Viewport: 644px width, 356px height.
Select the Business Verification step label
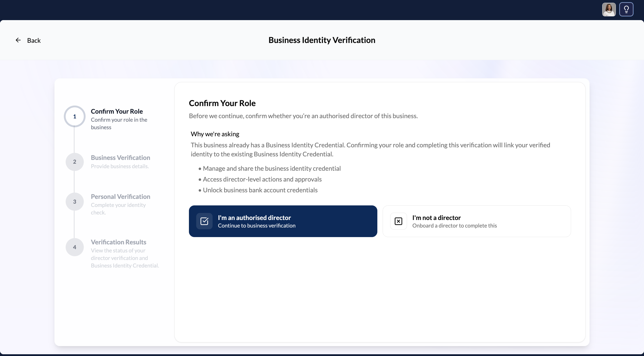(x=120, y=158)
